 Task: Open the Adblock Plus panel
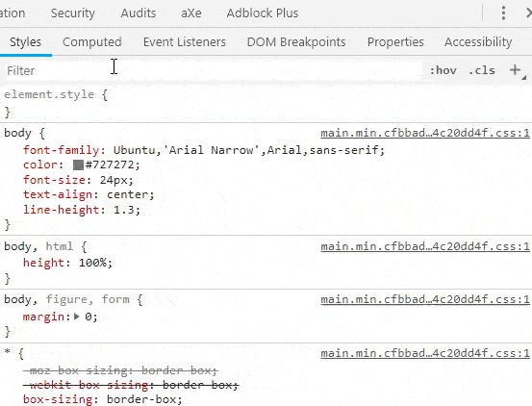point(263,13)
